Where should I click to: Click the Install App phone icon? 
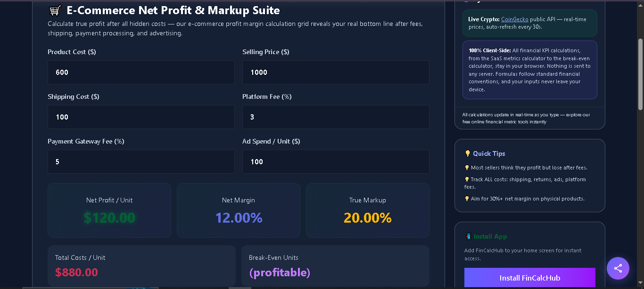coord(468,236)
